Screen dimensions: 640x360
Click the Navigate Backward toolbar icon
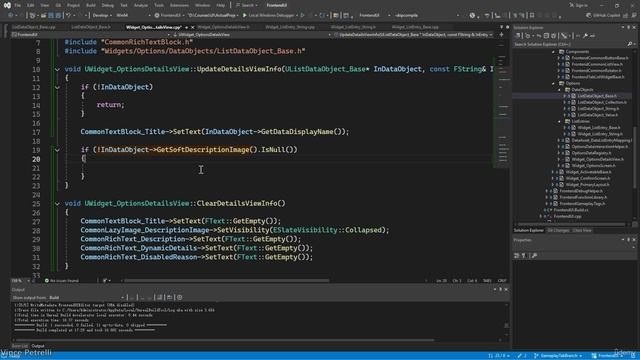(x=11, y=15)
